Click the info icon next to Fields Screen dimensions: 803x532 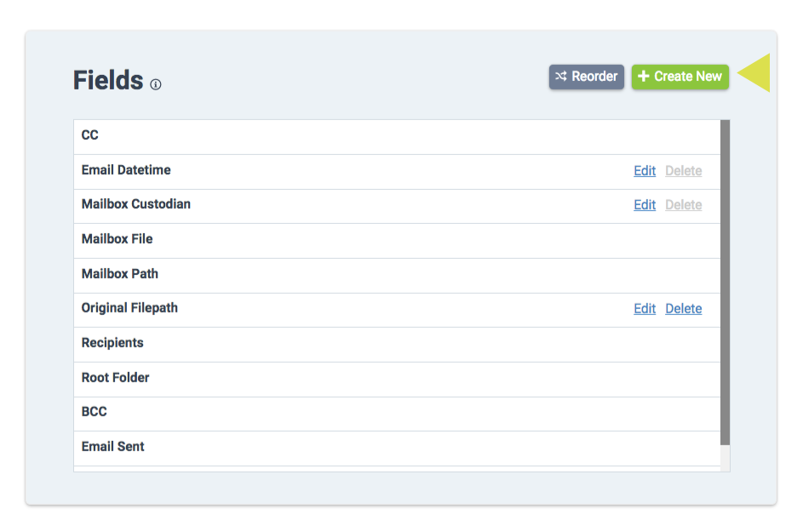point(156,84)
